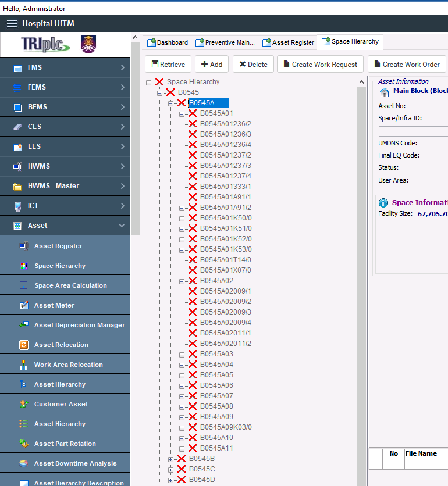Click the Asset Relocation orange icon

pos(24,345)
